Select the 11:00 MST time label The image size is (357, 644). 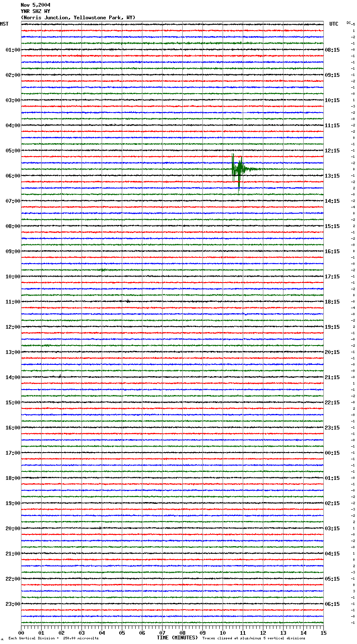[x=13, y=302]
